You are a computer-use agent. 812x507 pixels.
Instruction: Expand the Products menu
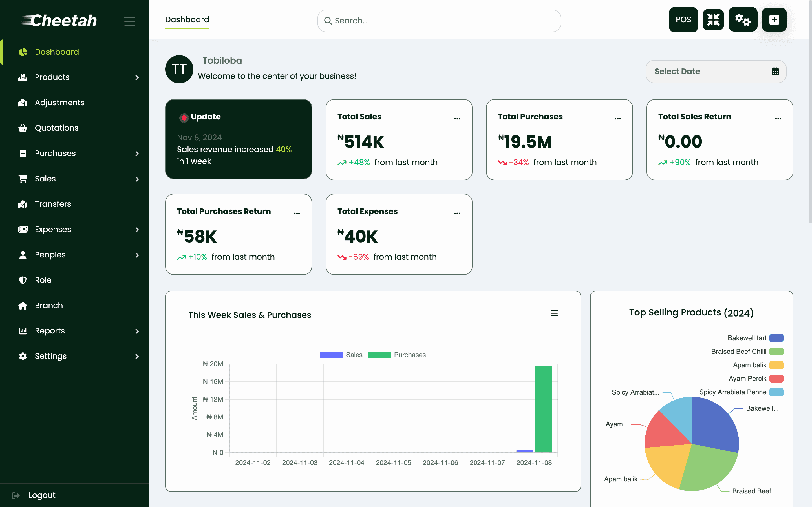[x=137, y=77]
